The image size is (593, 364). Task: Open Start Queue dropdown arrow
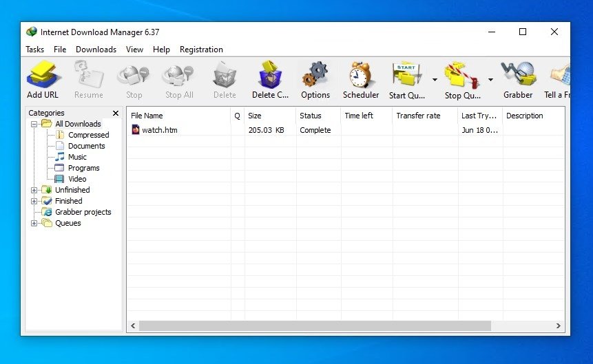(435, 80)
